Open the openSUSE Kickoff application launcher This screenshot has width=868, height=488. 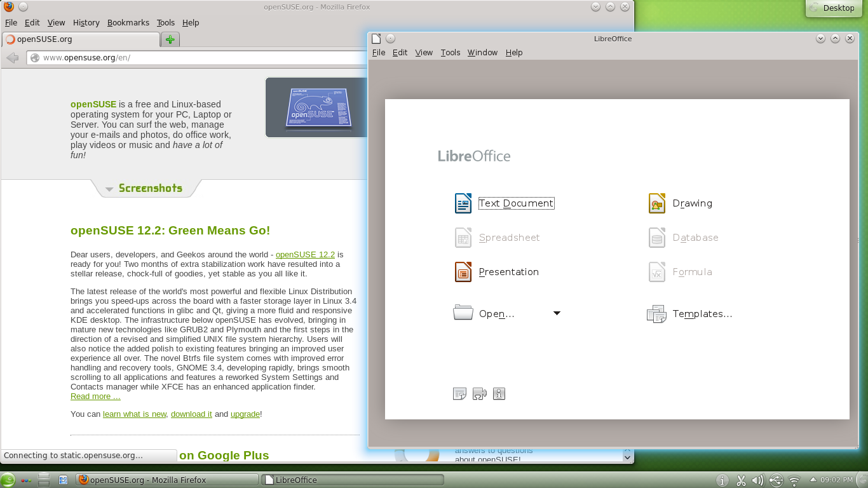tap(8, 480)
